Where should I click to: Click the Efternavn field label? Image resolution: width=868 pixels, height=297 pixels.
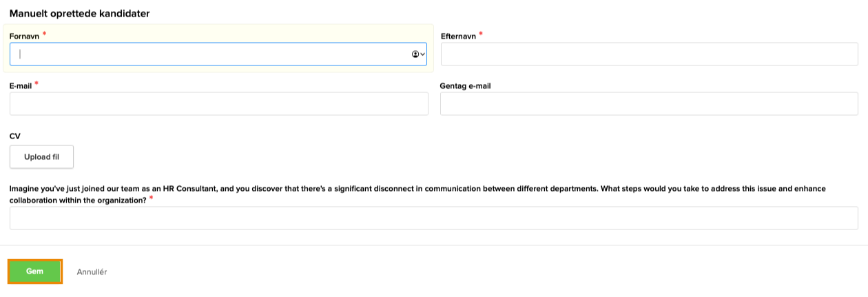(458, 36)
